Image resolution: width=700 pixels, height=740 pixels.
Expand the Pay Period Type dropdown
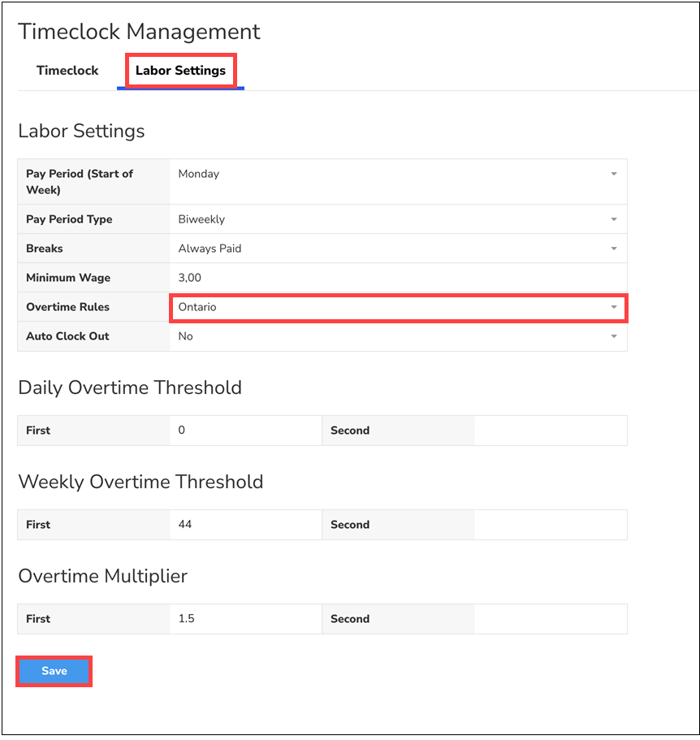(x=398, y=219)
